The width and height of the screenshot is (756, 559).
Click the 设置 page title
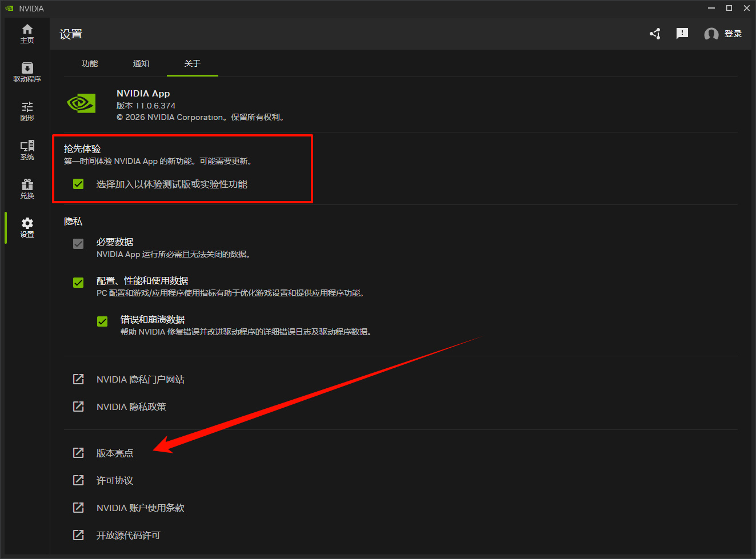pyautogui.click(x=71, y=34)
